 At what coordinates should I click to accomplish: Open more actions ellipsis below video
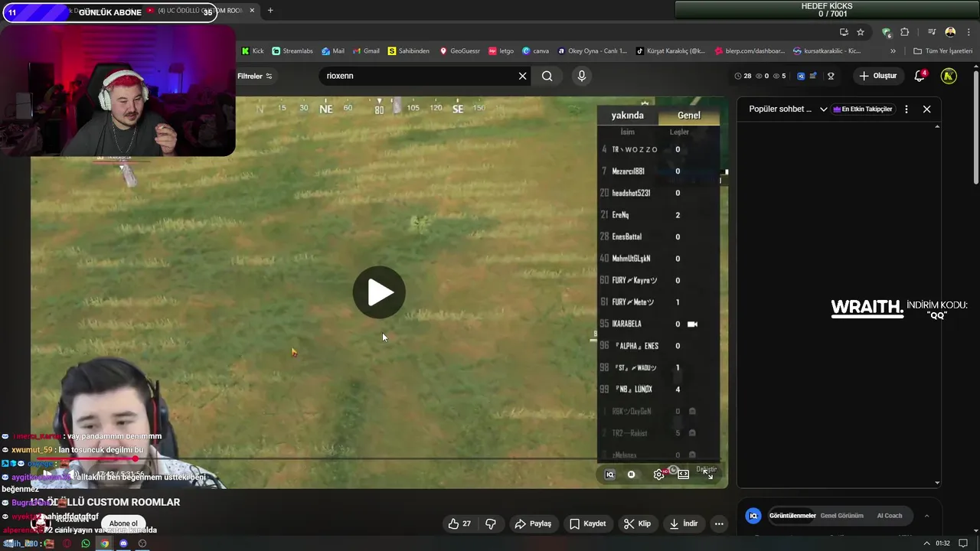click(x=718, y=523)
